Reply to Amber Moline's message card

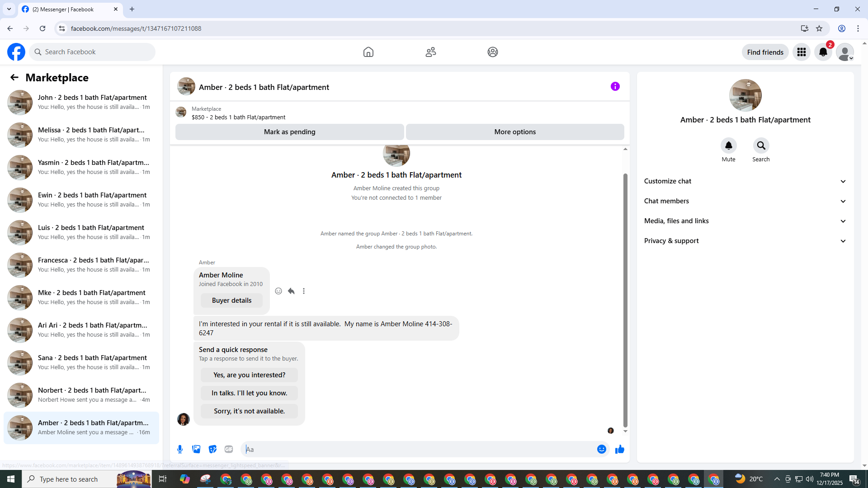point(291,291)
